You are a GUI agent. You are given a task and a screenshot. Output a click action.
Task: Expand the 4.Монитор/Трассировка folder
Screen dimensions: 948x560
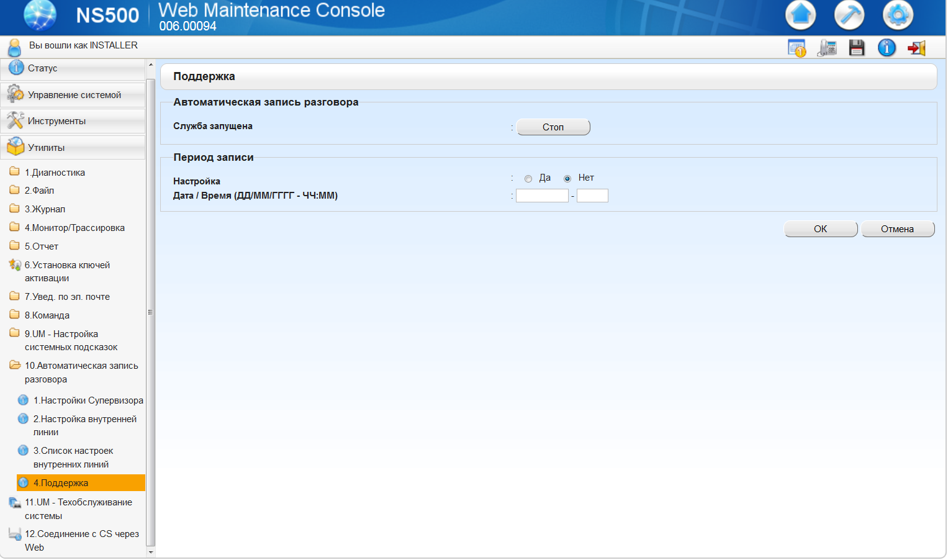point(74,228)
